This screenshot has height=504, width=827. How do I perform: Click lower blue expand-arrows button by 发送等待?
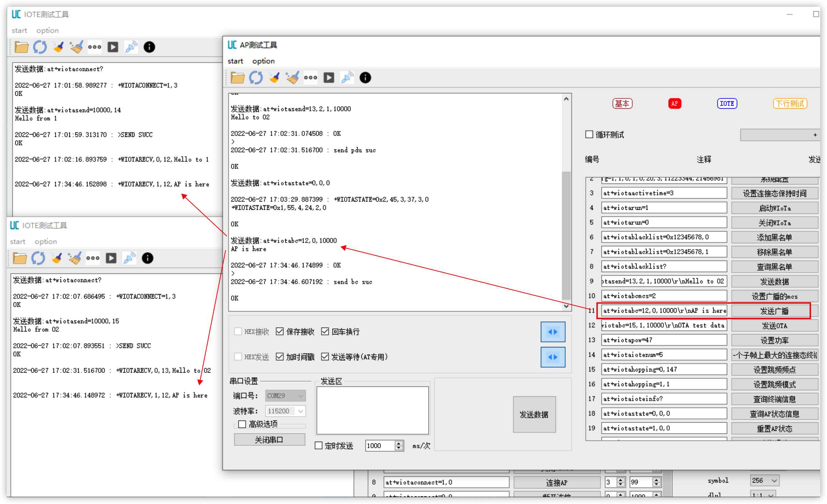point(553,357)
